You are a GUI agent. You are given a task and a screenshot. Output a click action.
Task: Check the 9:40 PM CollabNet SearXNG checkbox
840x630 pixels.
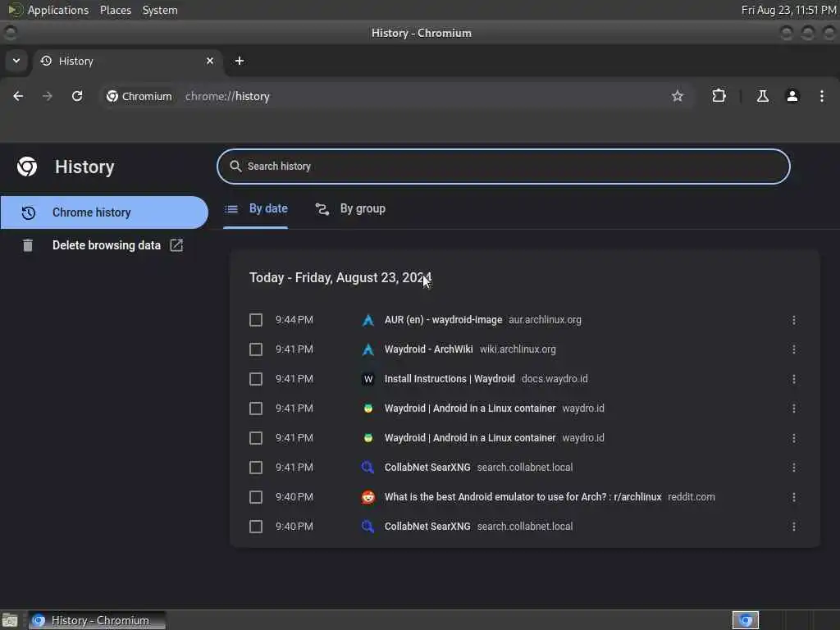pos(256,527)
